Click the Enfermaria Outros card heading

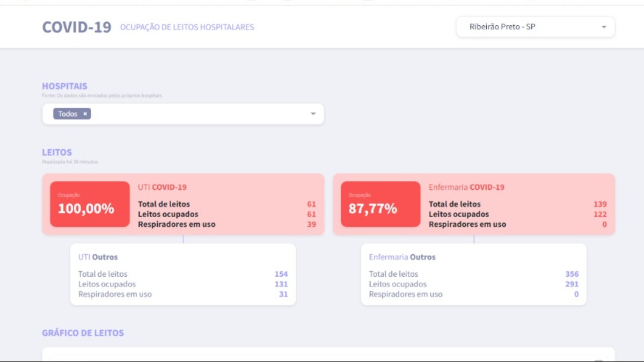402,257
